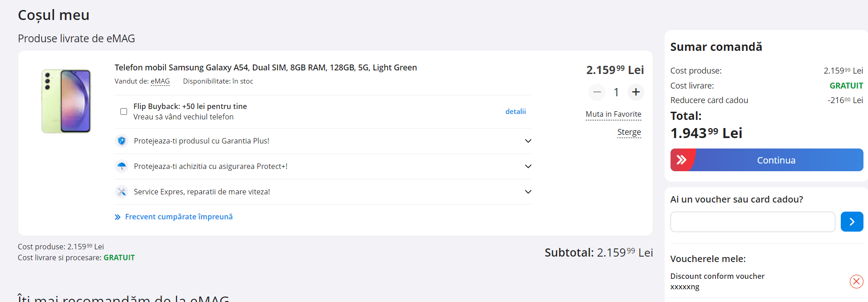Click double chevron beside Frecvent cumpărate împreună
This screenshot has width=868, height=302.
coord(118,217)
